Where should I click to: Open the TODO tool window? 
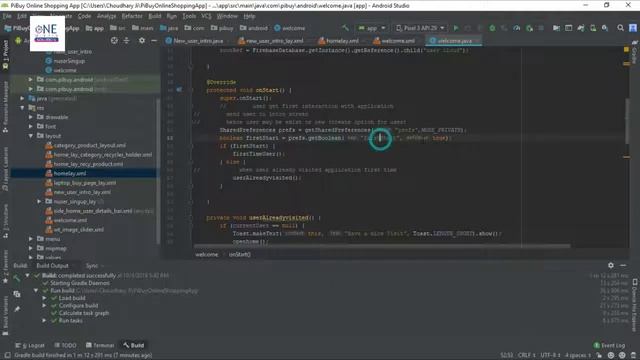65,345
